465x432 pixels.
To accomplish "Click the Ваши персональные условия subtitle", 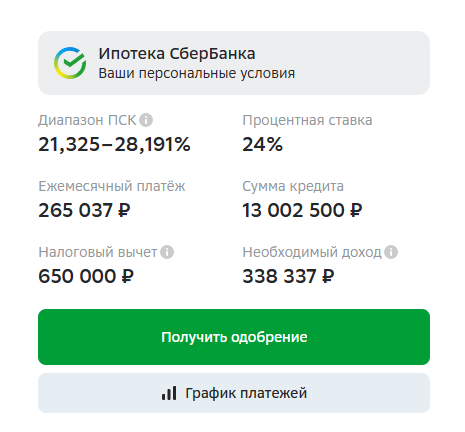I will 197,73.
